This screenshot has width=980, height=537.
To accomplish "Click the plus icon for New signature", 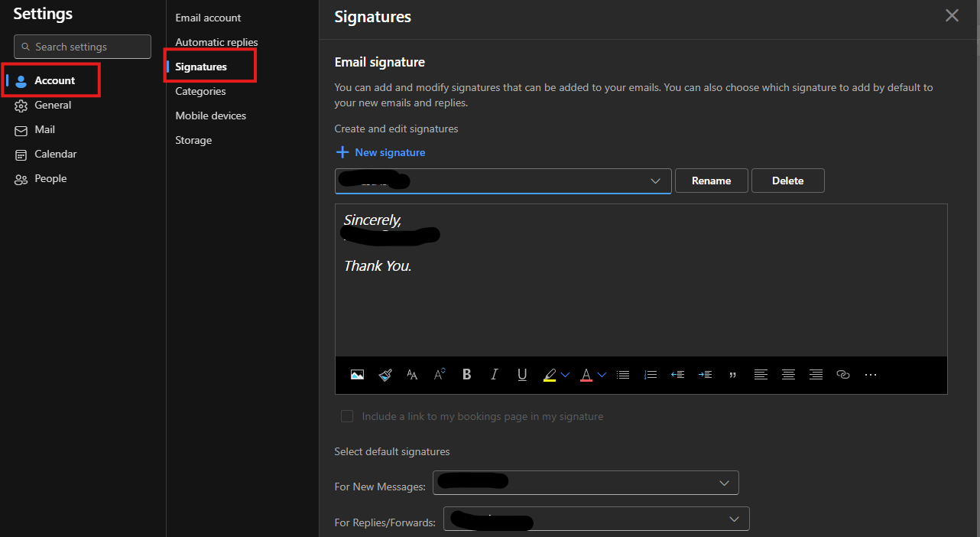I will (342, 152).
